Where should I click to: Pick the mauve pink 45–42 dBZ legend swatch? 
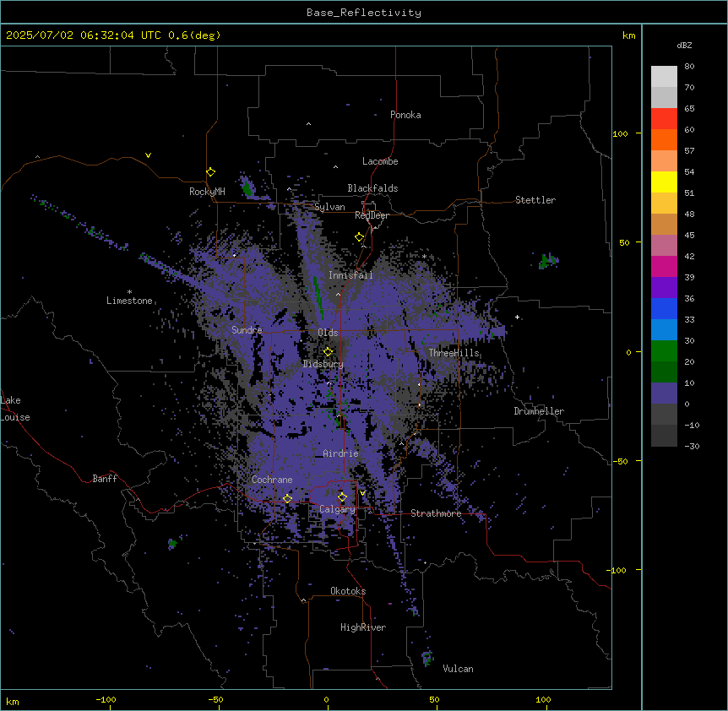click(x=664, y=245)
